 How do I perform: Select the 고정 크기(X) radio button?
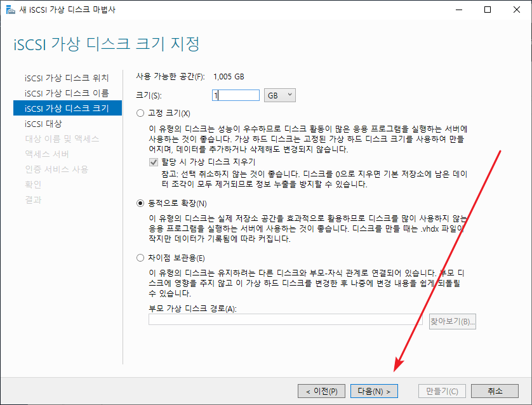[140, 113]
